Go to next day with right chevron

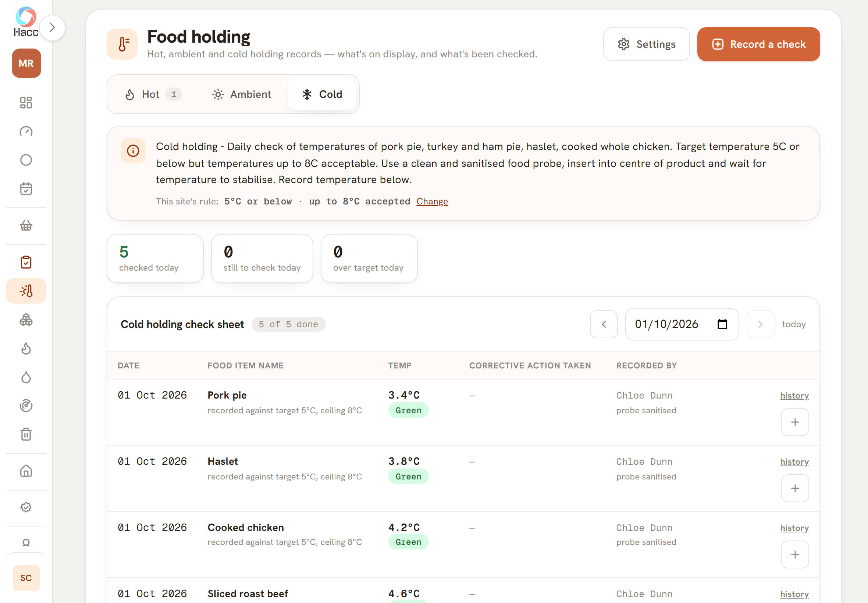[x=760, y=324]
